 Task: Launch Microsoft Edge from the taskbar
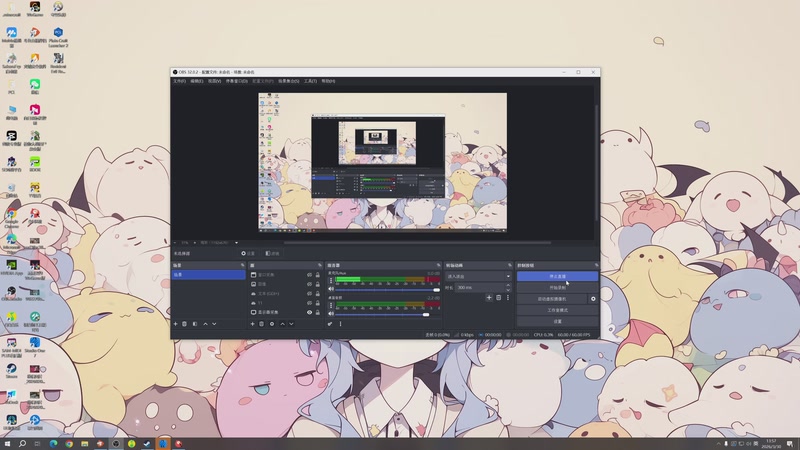[x=53, y=444]
